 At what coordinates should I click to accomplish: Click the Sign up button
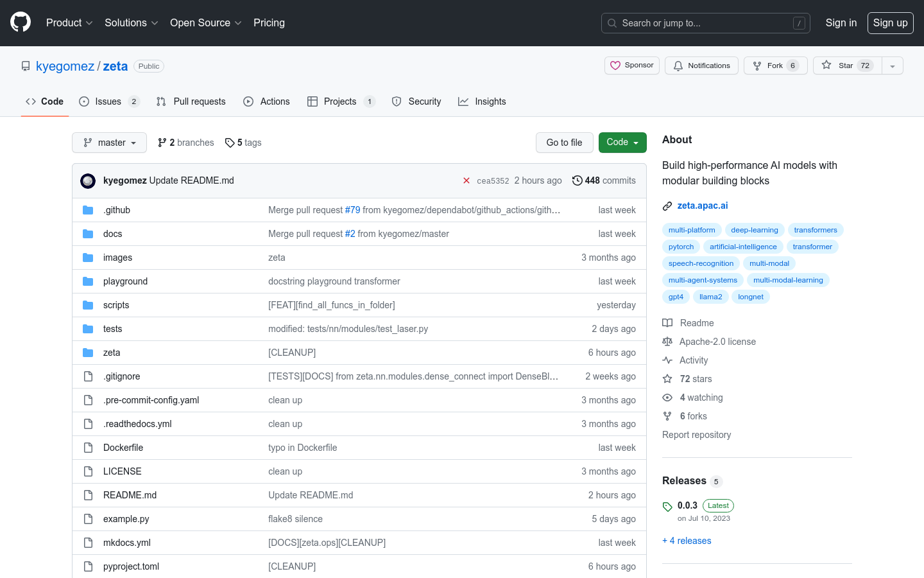point(891,23)
